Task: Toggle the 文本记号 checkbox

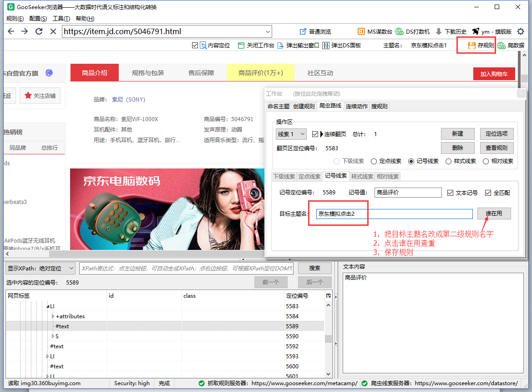Action: point(450,193)
